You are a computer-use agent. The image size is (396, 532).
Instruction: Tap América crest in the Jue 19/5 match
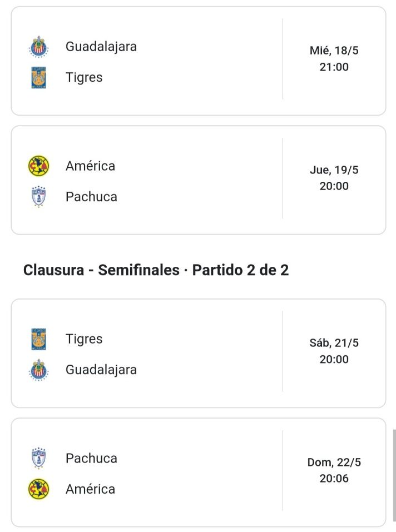tap(38, 166)
